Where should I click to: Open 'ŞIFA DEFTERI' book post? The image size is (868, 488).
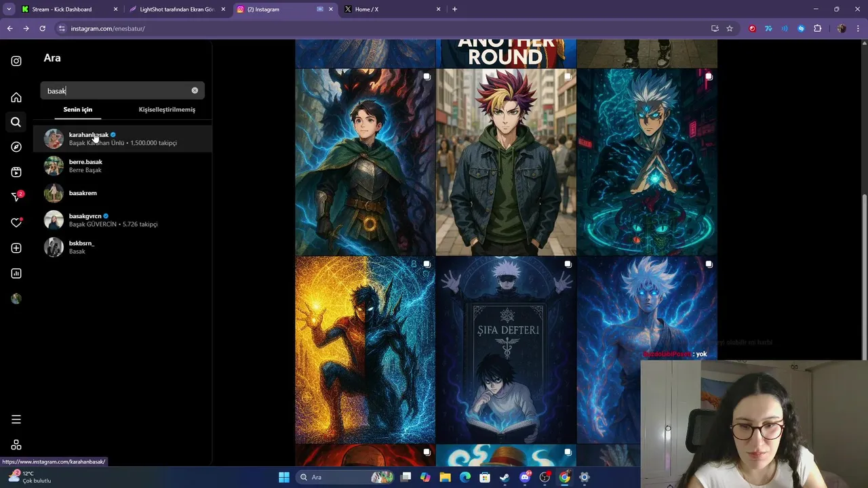506,350
